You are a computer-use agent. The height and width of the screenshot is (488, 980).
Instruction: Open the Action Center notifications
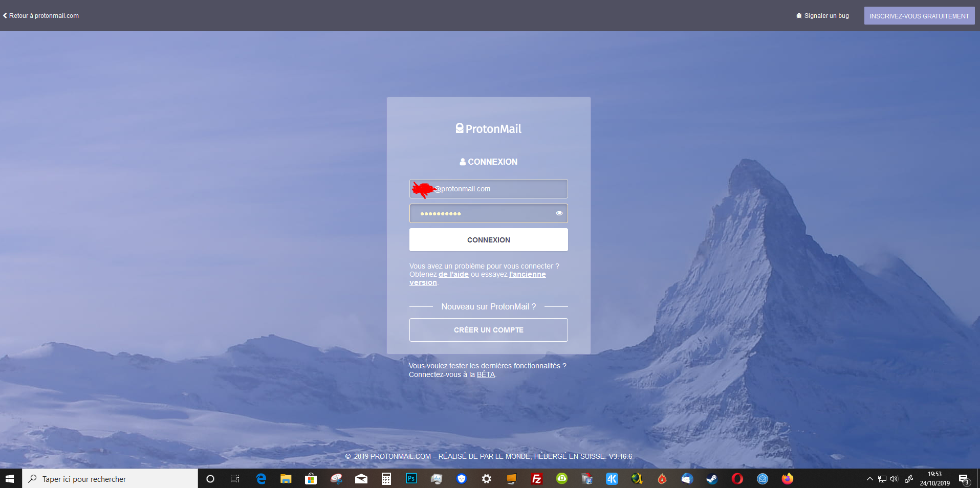tap(965, 479)
